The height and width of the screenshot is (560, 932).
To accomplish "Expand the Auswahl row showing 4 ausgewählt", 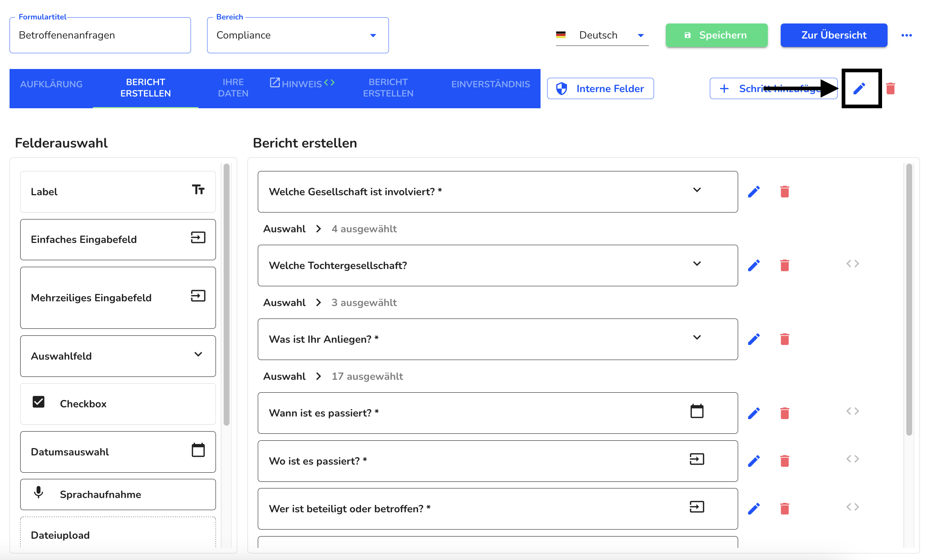I will click(330, 229).
